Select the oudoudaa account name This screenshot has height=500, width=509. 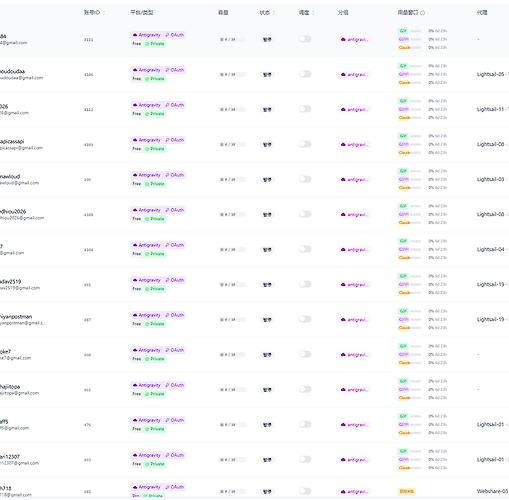pyautogui.click(x=12, y=71)
